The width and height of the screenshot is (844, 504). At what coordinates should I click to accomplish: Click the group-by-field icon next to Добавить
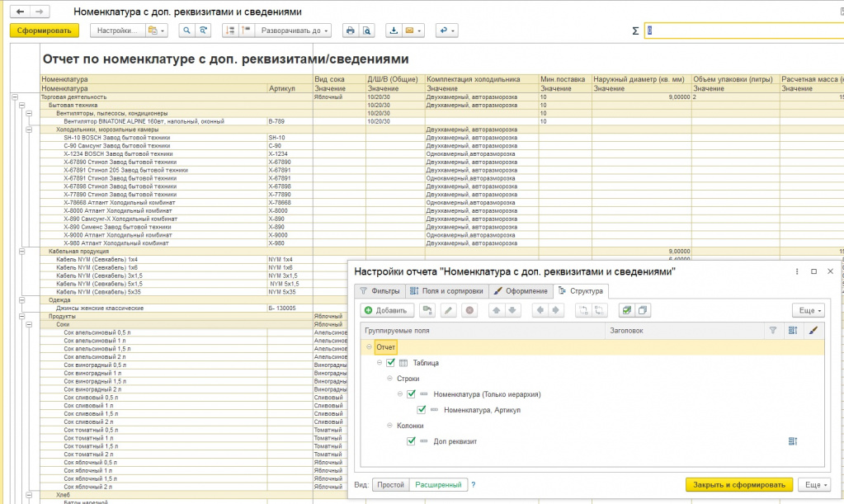click(427, 310)
